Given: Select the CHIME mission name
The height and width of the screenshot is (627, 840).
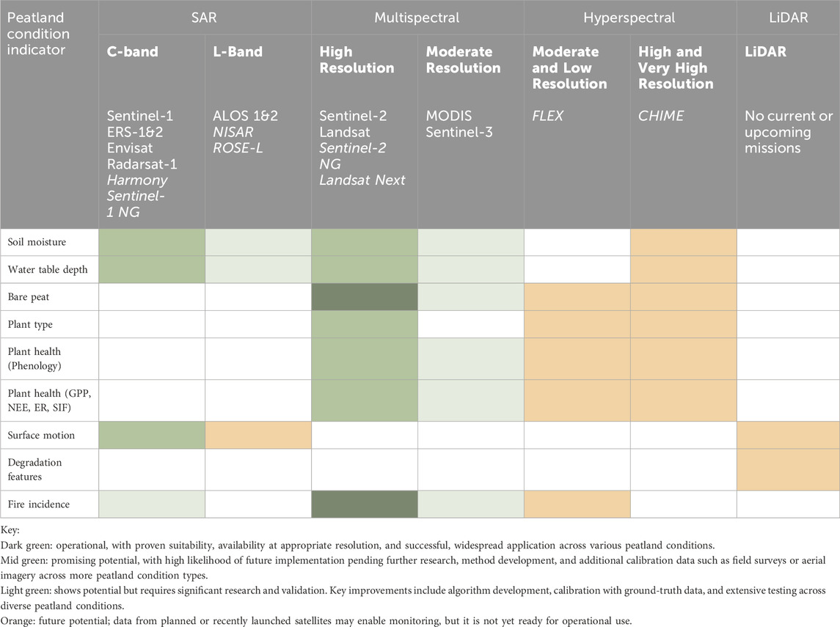Looking at the screenshot, I should 660,117.
